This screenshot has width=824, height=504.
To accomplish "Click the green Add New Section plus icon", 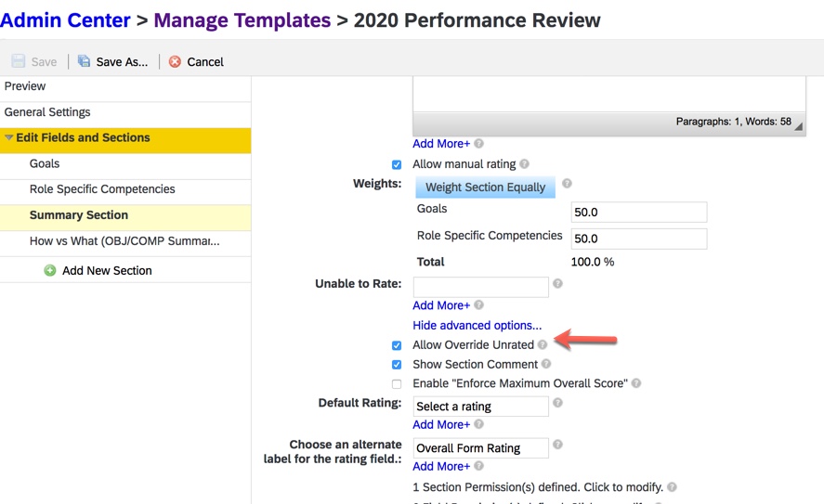I will pos(50,270).
